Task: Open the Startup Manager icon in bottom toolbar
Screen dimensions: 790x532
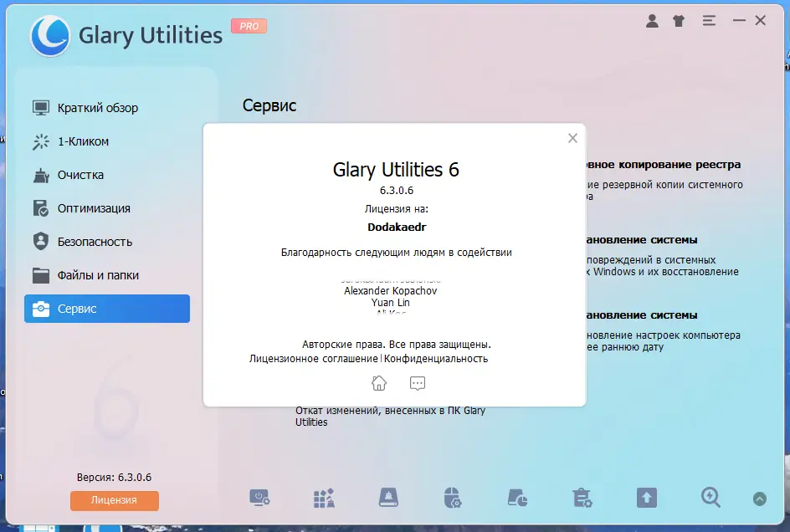Action: pos(259,498)
